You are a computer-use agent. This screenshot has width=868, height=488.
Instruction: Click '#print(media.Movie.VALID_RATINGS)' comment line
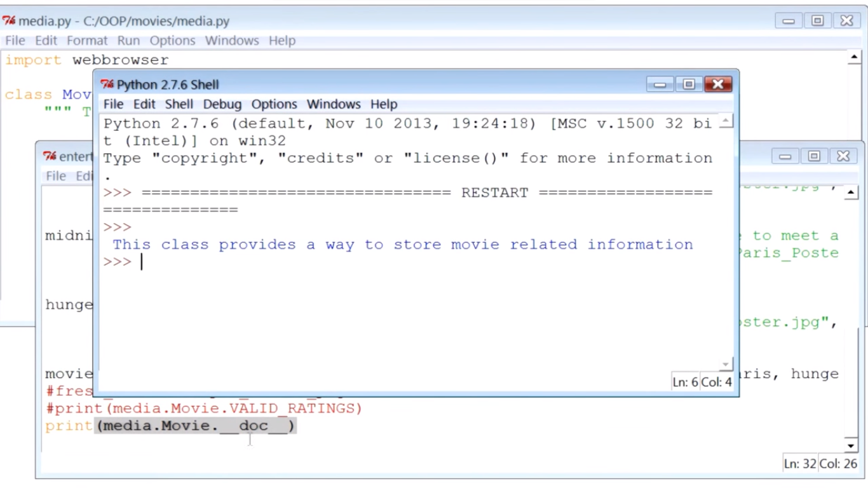coord(204,409)
